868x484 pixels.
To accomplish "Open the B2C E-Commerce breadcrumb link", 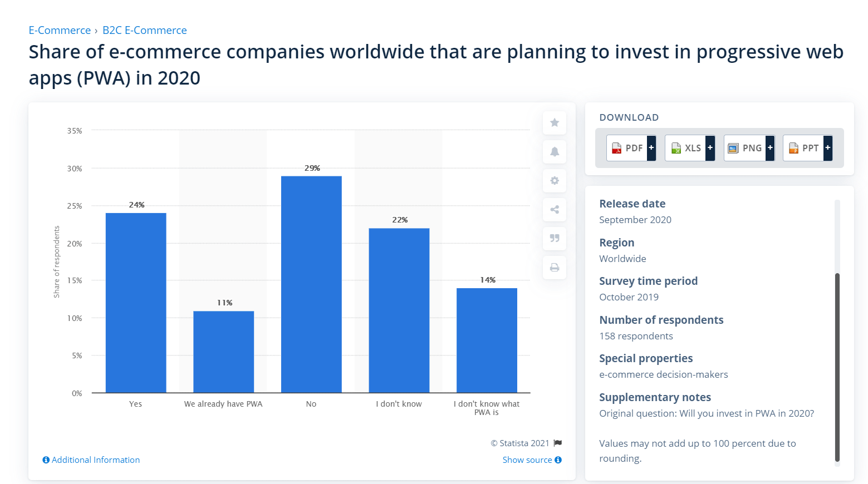I will click(x=145, y=30).
